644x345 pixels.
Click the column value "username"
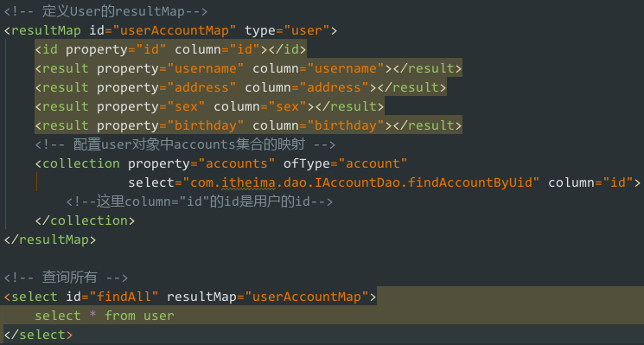(346, 68)
